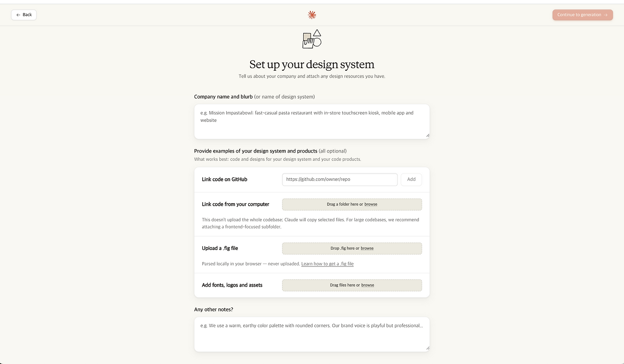Focus the Any other notes textbox

pos(312,334)
